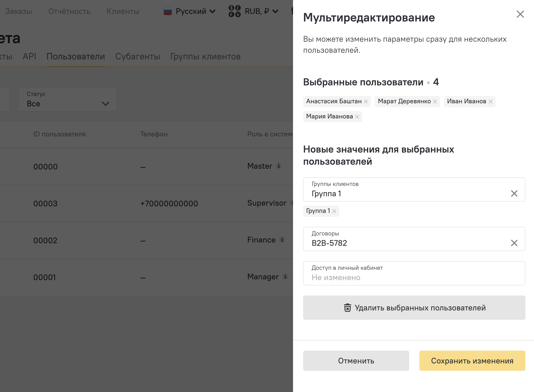
Task: Close the Мультиредактирование panel
Action: click(x=520, y=14)
